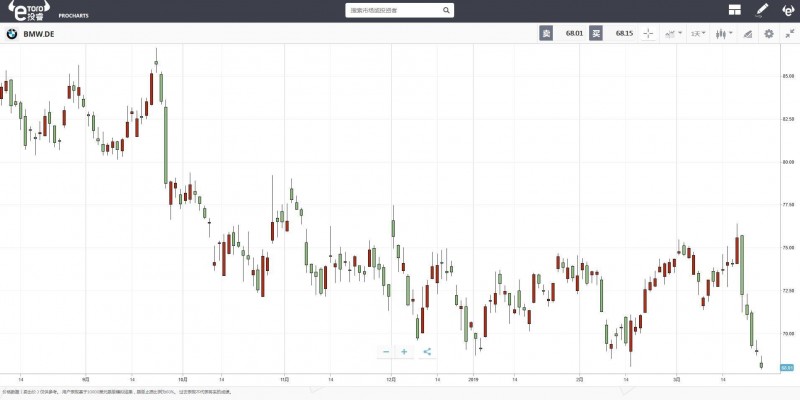Click the 12月 date axis label

(391, 379)
